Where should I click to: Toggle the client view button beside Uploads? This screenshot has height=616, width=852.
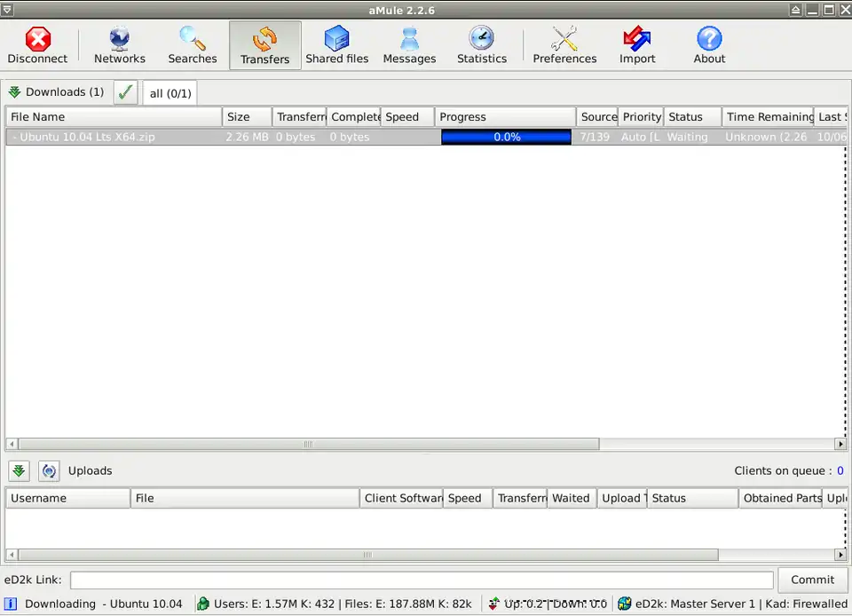tap(49, 471)
